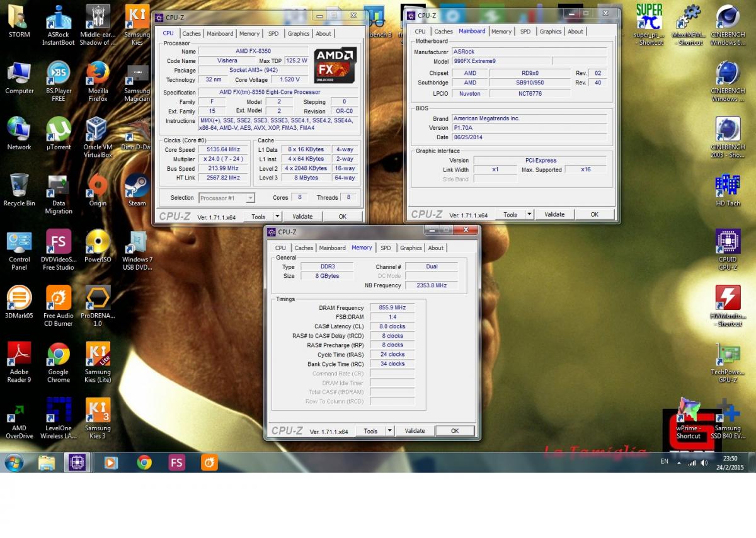Launch the ProDRENALIN 1.0 desktop icon
The image size is (756, 538).
pyautogui.click(x=98, y=306)
